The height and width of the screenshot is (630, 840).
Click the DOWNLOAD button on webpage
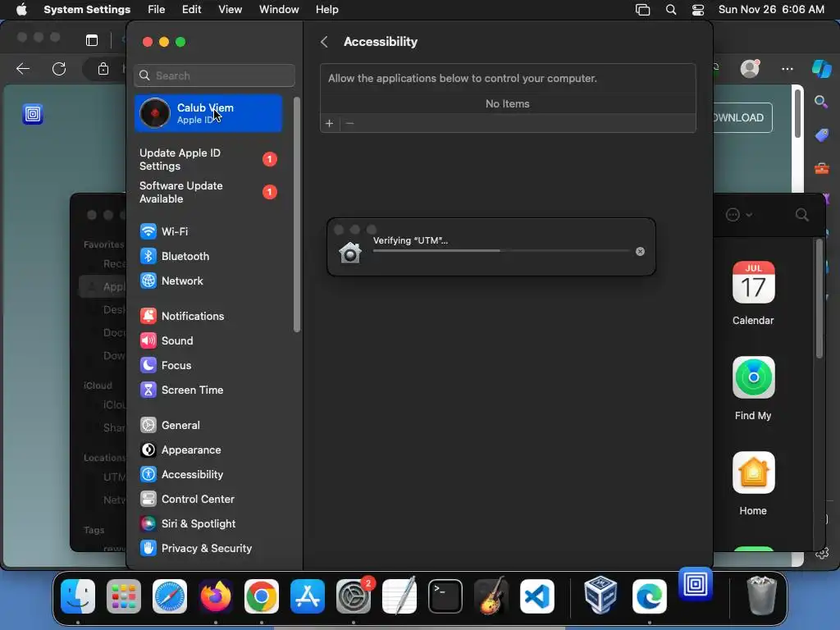742,118
